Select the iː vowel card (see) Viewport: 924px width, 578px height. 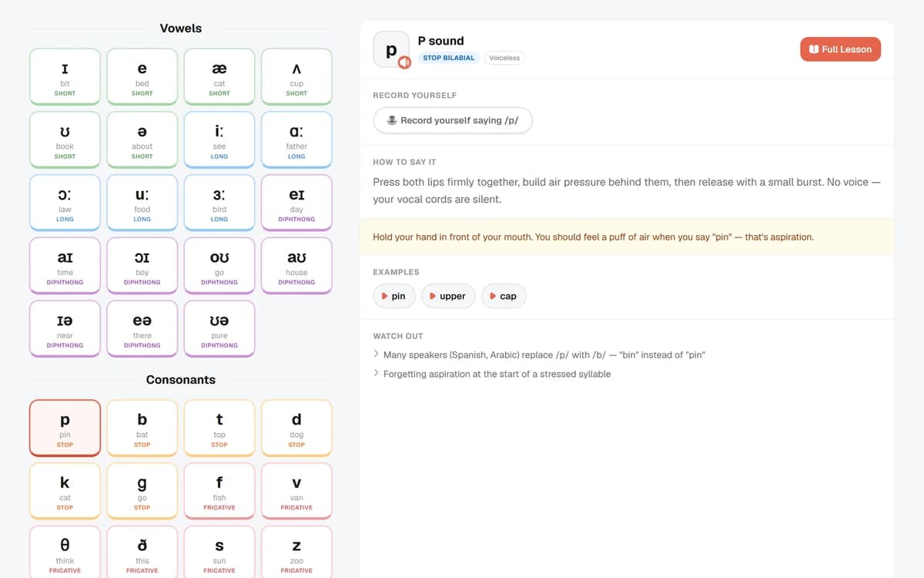coord(219,139)
